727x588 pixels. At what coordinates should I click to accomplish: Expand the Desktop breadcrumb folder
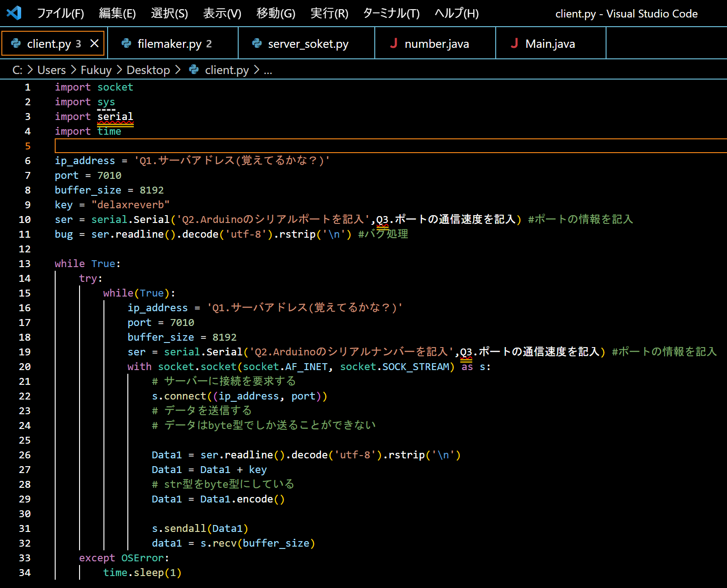(x=148, y=70)
